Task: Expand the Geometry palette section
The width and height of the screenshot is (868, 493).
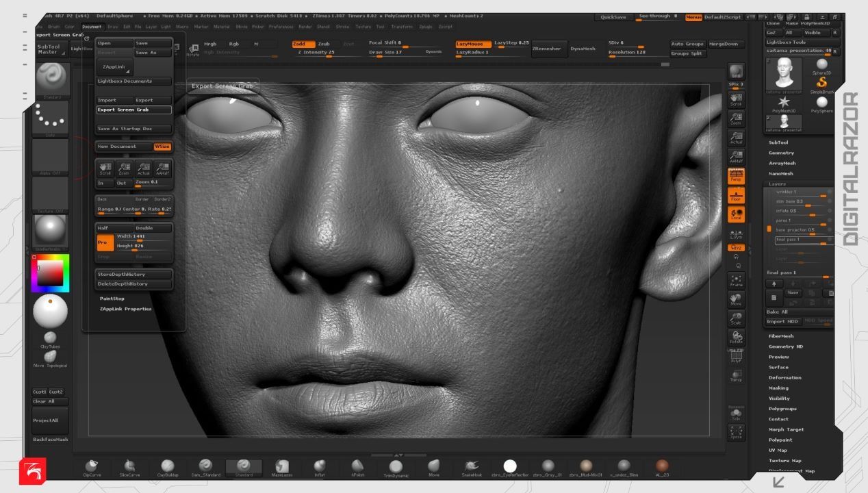Action: point(781,153)
